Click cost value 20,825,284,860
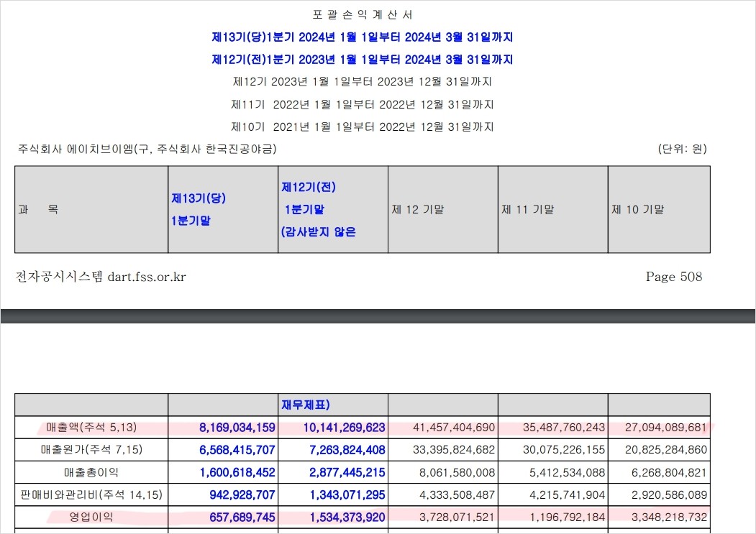756x534 pixels. pyautogui.click(x=666, y=450)
